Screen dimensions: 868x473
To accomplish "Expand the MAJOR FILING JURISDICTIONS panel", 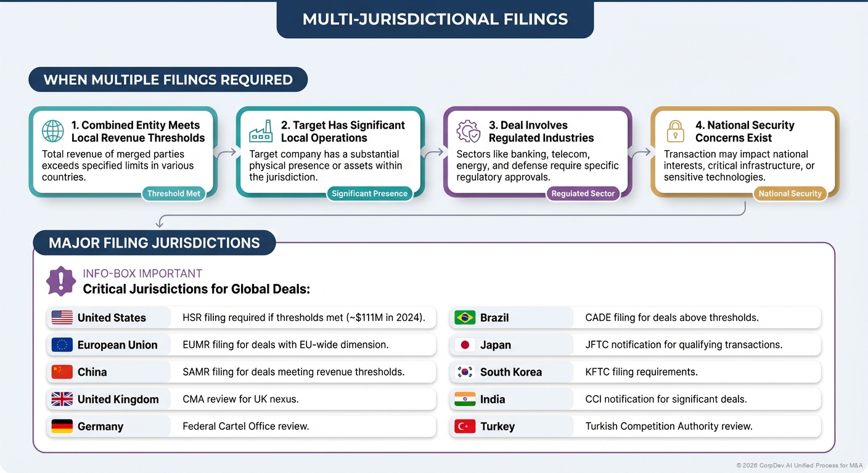I will 154,243.
